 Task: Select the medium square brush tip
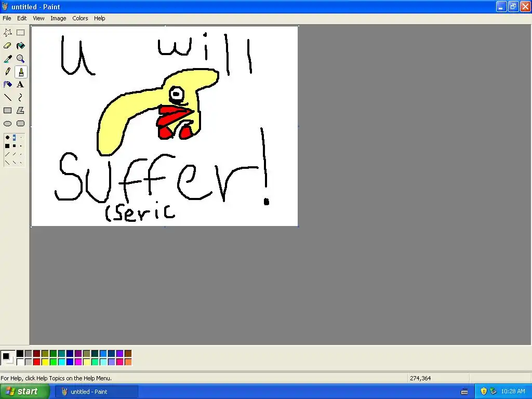tap(14, 146)
